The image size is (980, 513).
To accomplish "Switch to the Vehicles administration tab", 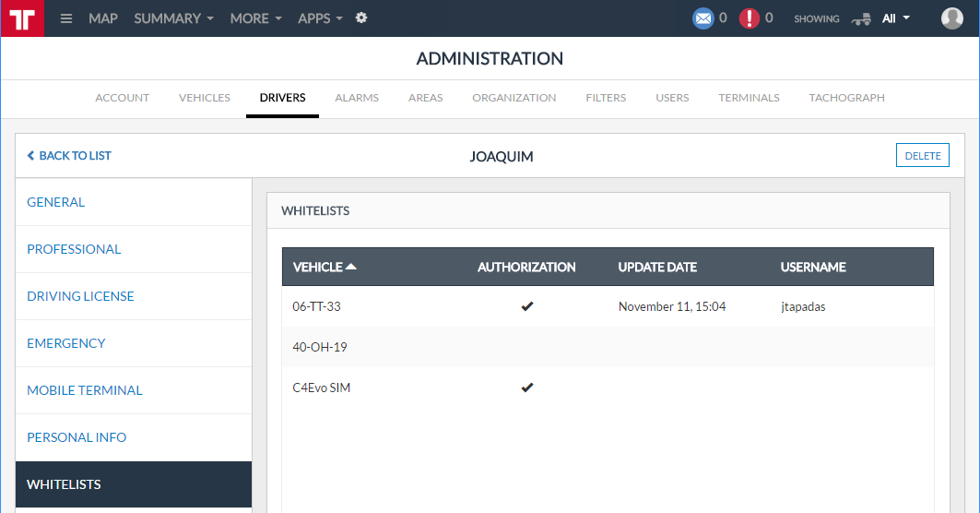I will tap(205, 98).
